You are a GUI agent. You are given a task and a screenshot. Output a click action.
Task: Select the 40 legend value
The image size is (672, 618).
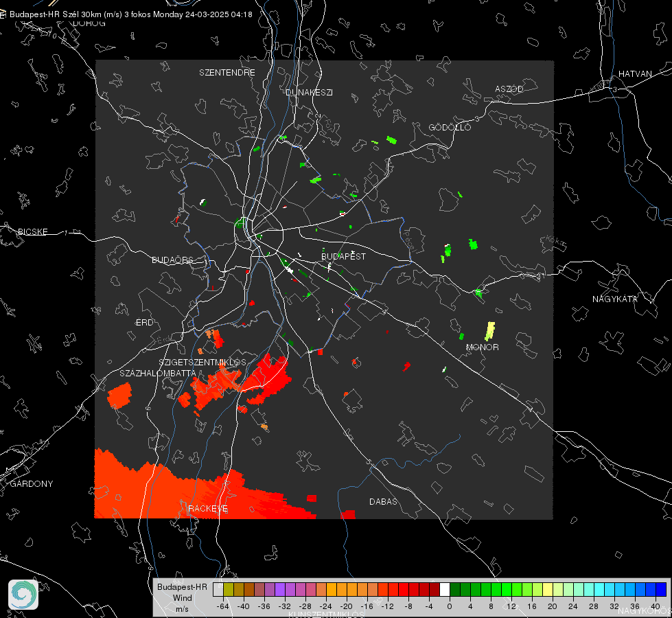(x=656, y=606)
